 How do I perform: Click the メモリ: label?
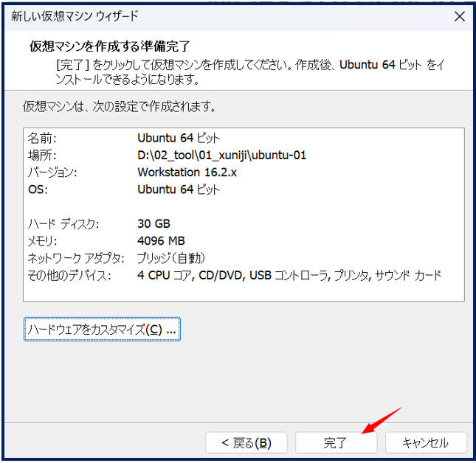43,241
